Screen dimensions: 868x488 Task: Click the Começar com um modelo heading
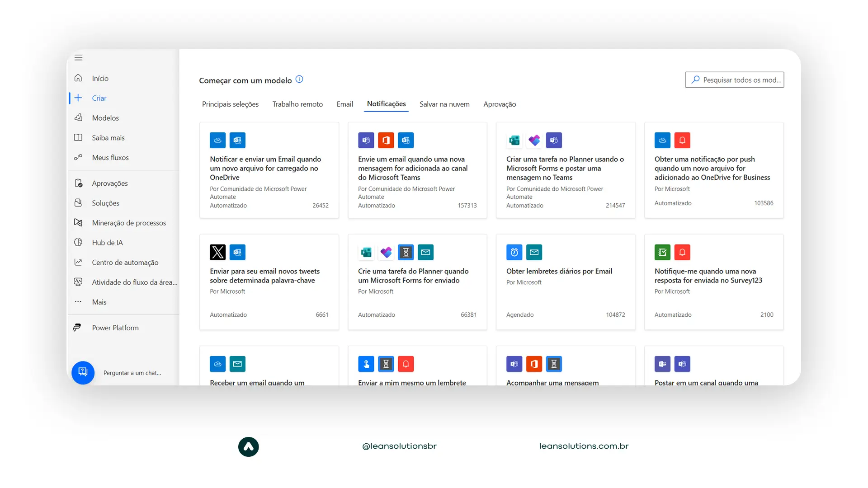245,80
